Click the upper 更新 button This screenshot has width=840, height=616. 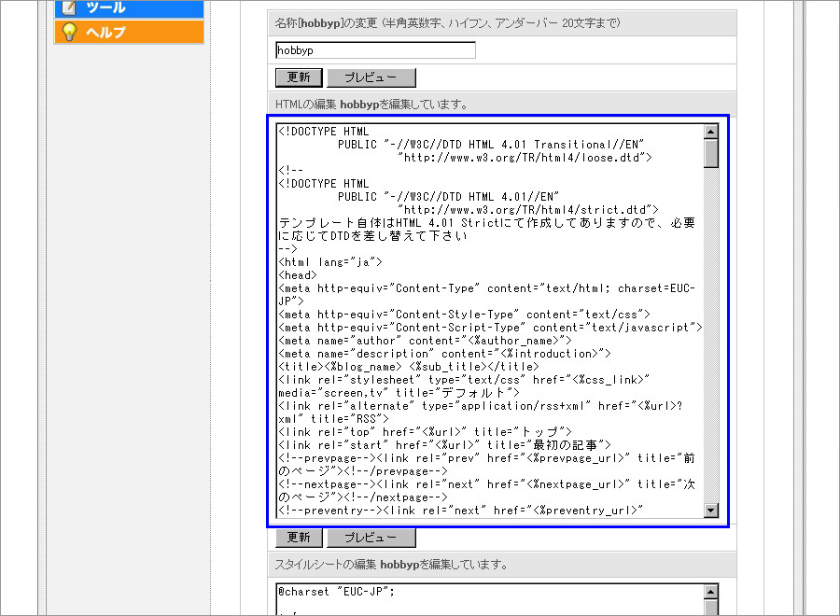click(x=299, y=77)
